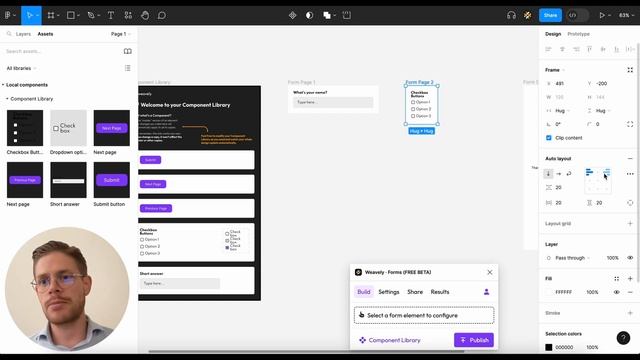Set auto layout direction to horizontal

[558, 174]
